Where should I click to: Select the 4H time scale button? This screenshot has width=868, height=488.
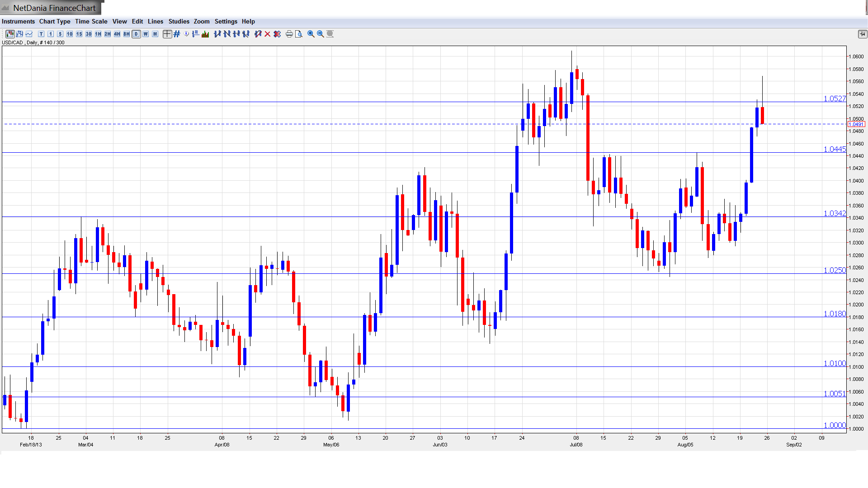point(117,34)
